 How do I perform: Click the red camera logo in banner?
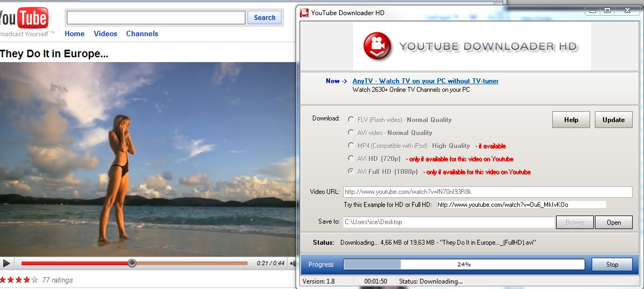pyautogui.click(x=377, y=46)
